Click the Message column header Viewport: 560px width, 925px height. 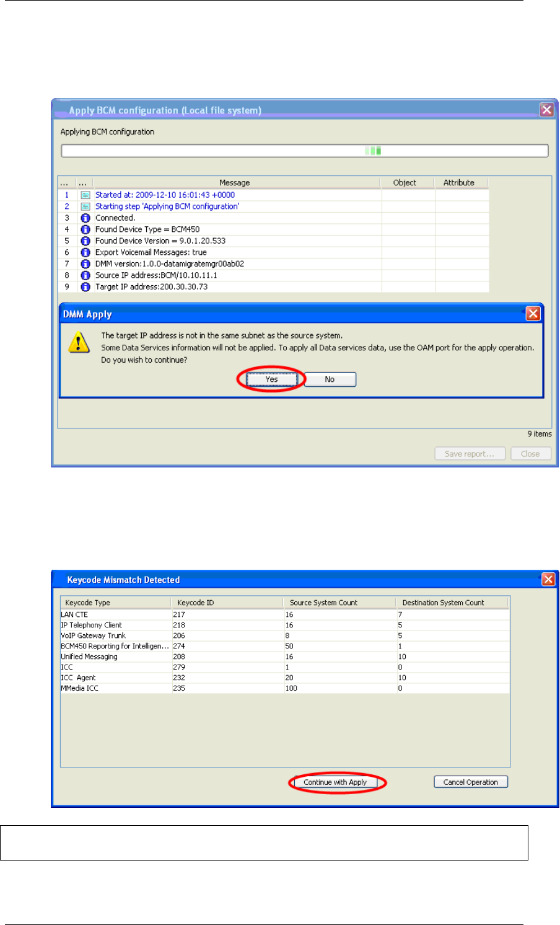[235, 183]
